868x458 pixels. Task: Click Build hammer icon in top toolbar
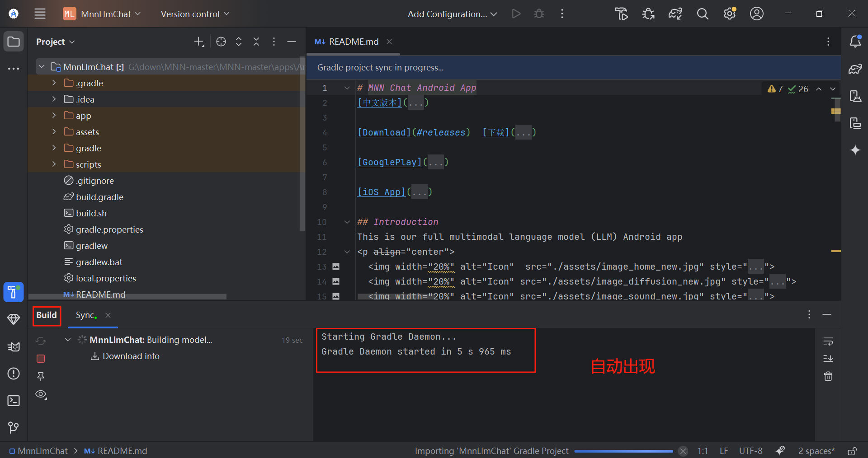tap(622, 14)
